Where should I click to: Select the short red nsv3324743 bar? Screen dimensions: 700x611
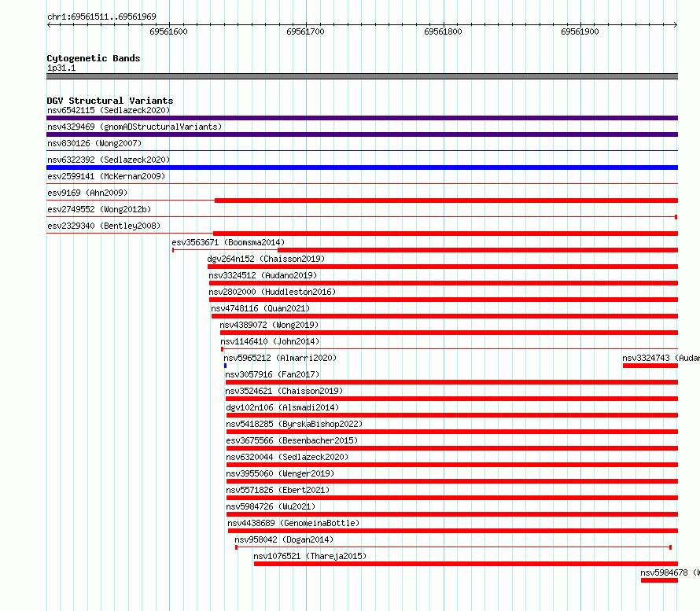(x=650, y=366)
